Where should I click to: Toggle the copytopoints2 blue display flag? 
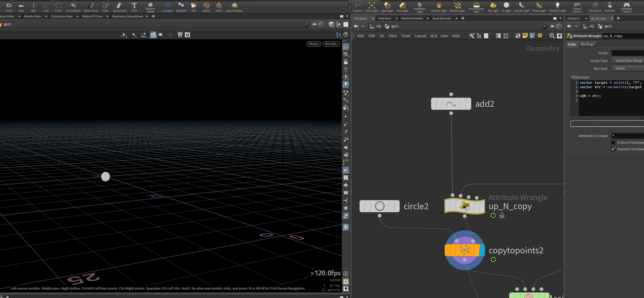[482, 250]
